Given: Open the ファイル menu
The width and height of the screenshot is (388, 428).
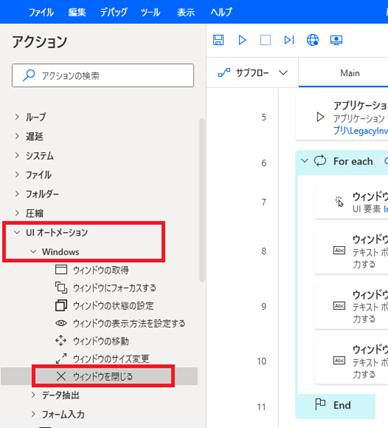Looking at the screenshot, I should tap(41, 12).
